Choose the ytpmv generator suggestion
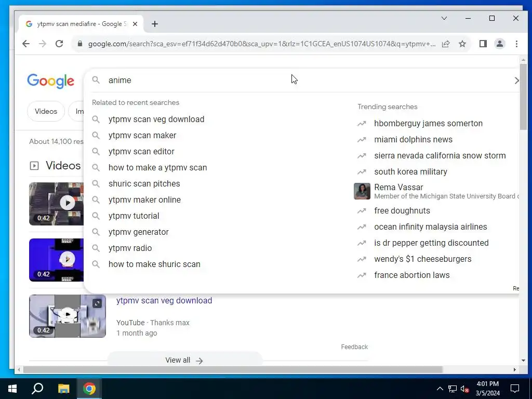 coord(138,232)
